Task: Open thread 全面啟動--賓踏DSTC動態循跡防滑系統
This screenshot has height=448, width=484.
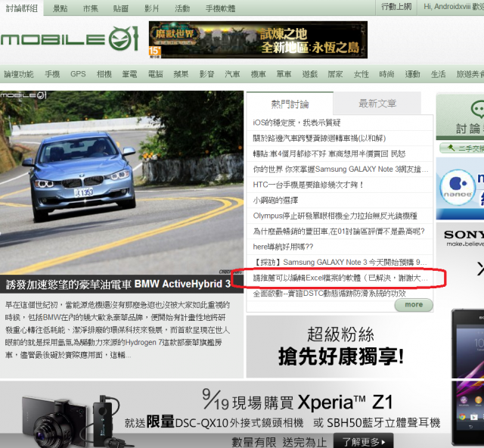Action: [330, 293]
